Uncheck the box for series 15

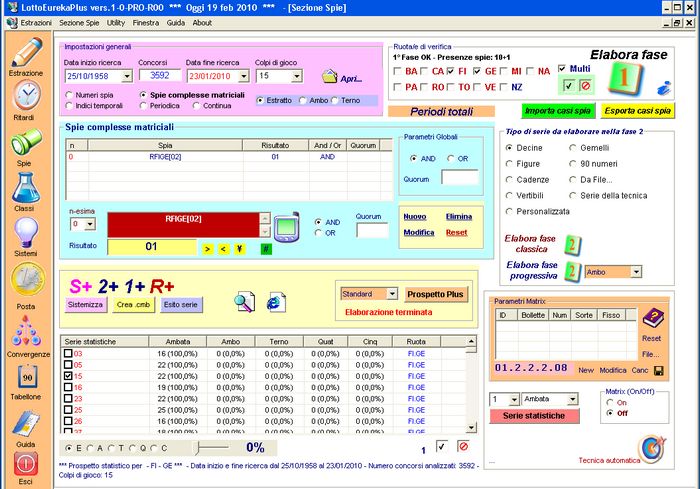click(x=68, y=376)
